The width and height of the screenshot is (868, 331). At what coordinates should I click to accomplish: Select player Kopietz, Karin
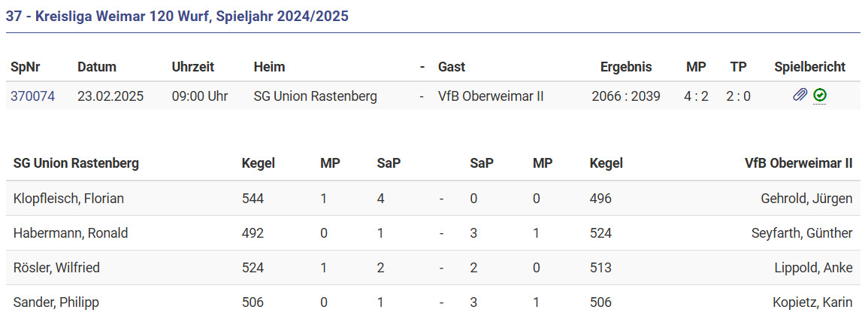[812, 302]
